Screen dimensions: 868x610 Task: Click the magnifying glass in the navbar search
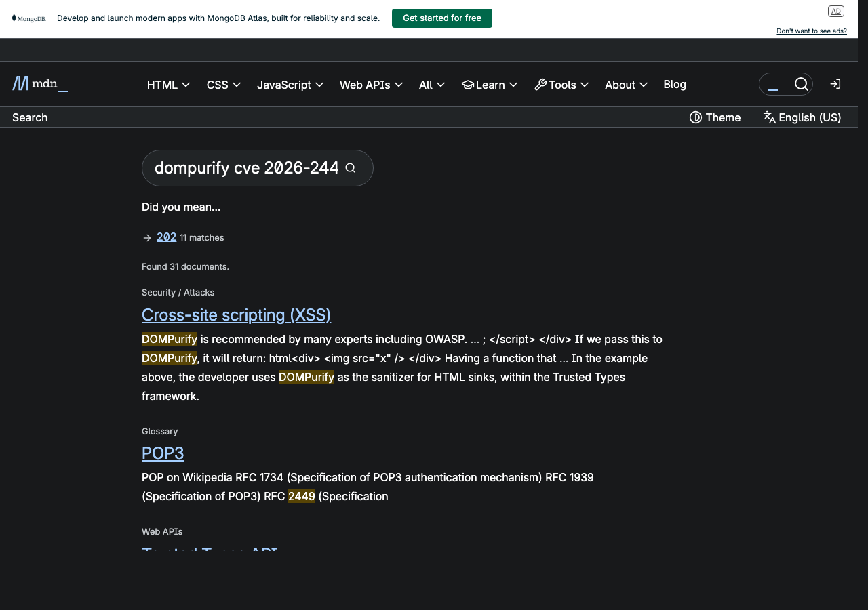(802, 84)
